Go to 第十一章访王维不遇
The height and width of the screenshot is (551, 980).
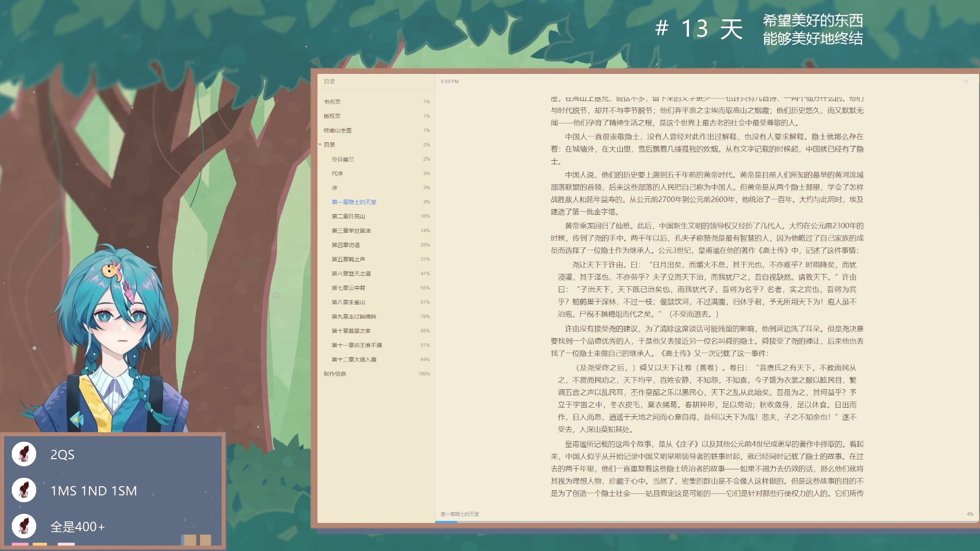click(376, 345)
